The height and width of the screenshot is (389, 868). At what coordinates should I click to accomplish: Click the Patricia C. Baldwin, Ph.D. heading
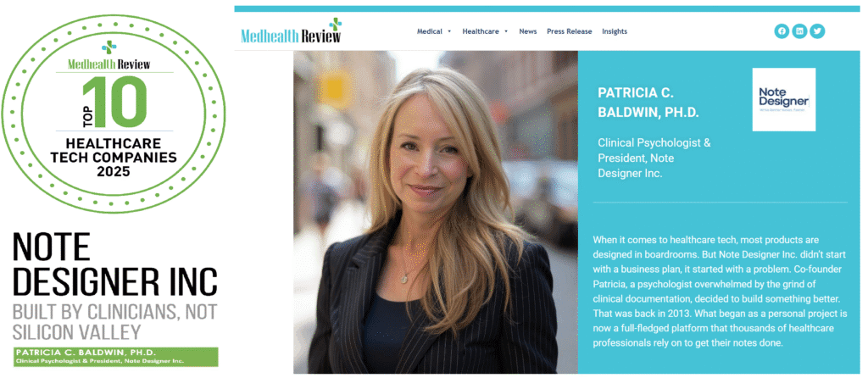648,103
